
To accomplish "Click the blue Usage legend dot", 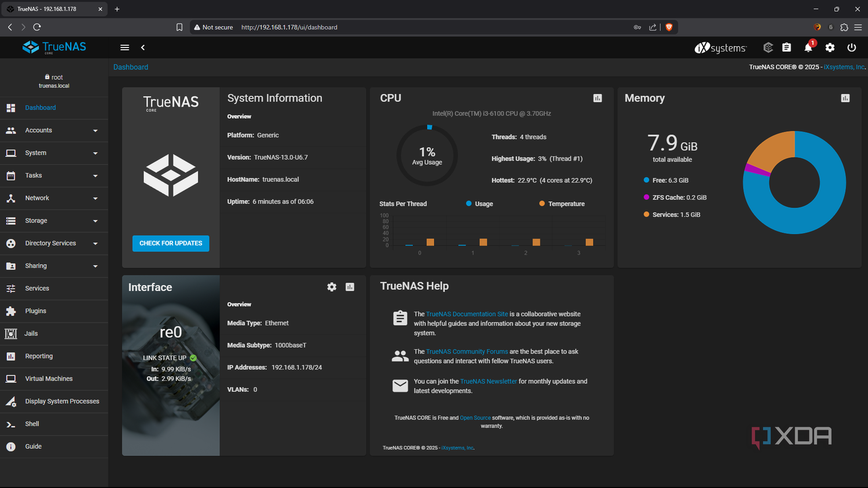I will coord(469,204).
